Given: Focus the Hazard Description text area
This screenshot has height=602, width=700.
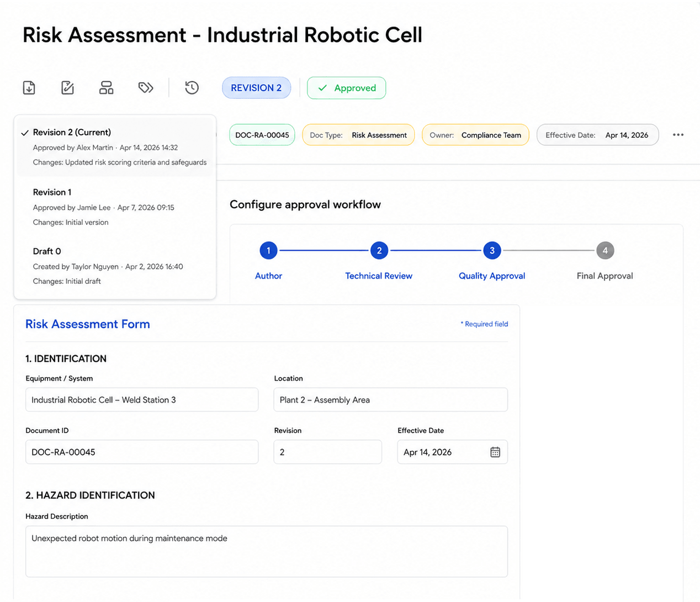Looking at the screenshot, I should click(x=267, y=551).
